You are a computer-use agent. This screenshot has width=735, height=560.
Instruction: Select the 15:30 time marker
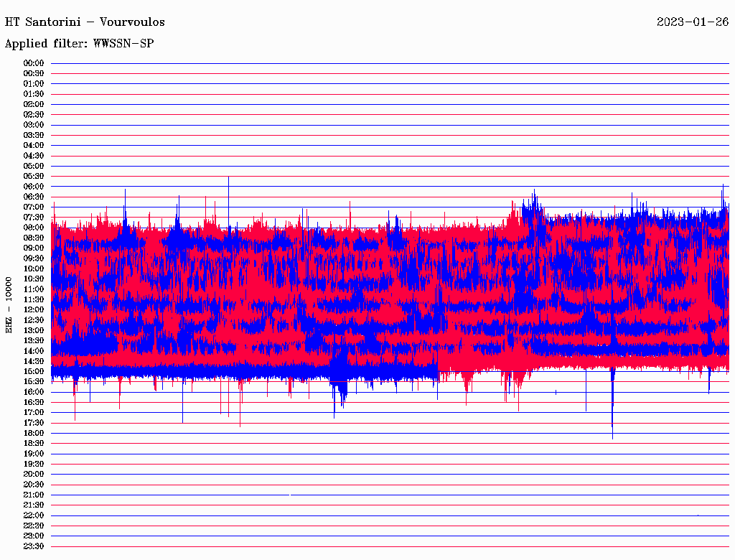pyautogui.click(x=34, y=382)
